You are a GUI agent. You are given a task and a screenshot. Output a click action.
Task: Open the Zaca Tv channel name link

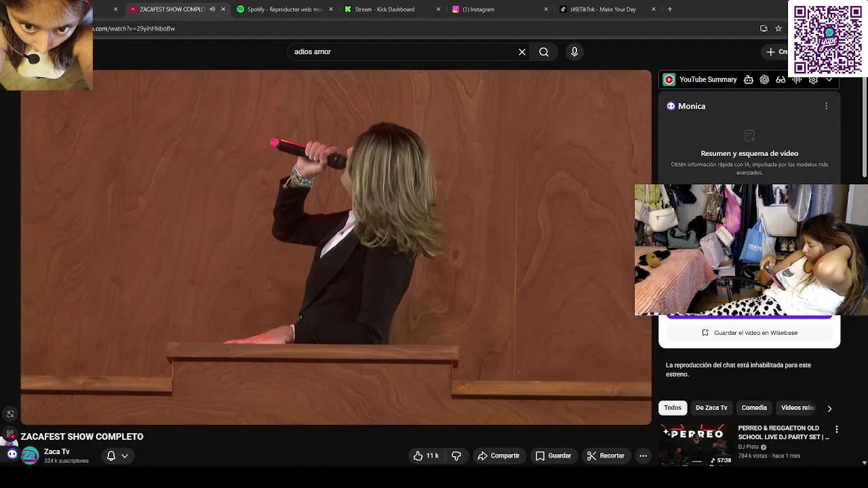(x=57, y=451)
